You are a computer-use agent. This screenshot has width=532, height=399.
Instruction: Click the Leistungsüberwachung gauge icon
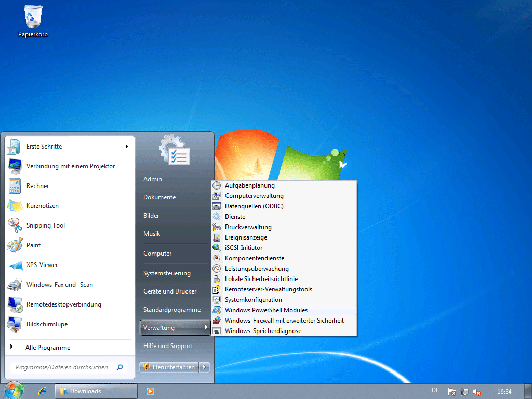217,269
